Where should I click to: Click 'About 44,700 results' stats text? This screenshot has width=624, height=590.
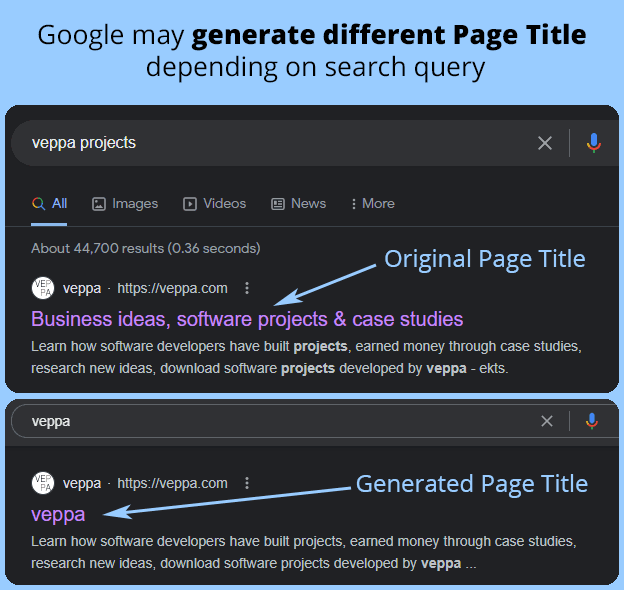(146, 248)
